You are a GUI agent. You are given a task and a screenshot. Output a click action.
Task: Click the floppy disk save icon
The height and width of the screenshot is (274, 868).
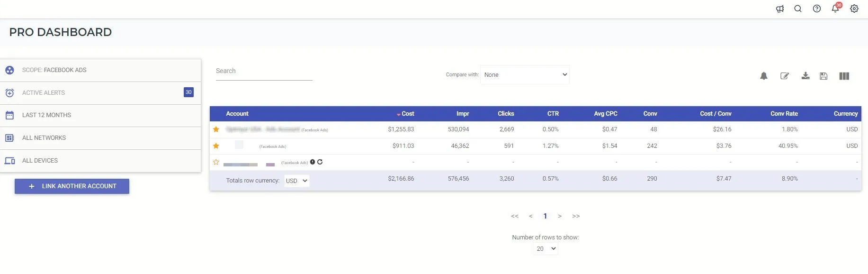click(823, 76)
